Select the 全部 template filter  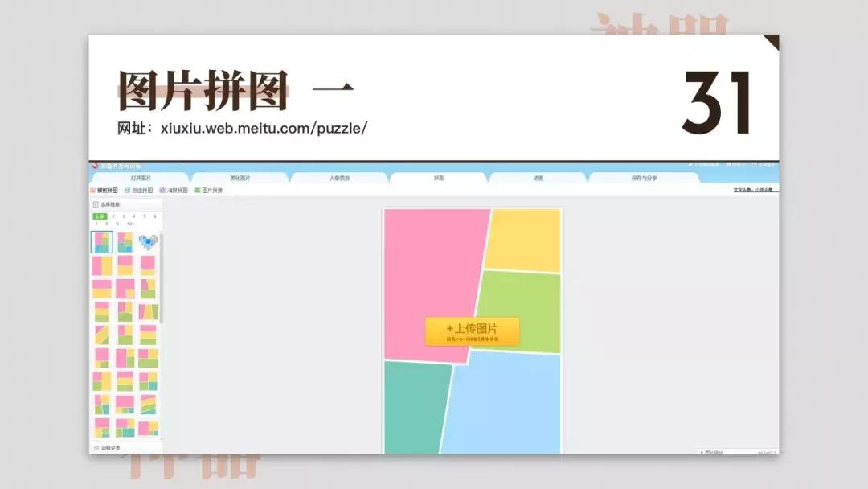pos(100,216)
